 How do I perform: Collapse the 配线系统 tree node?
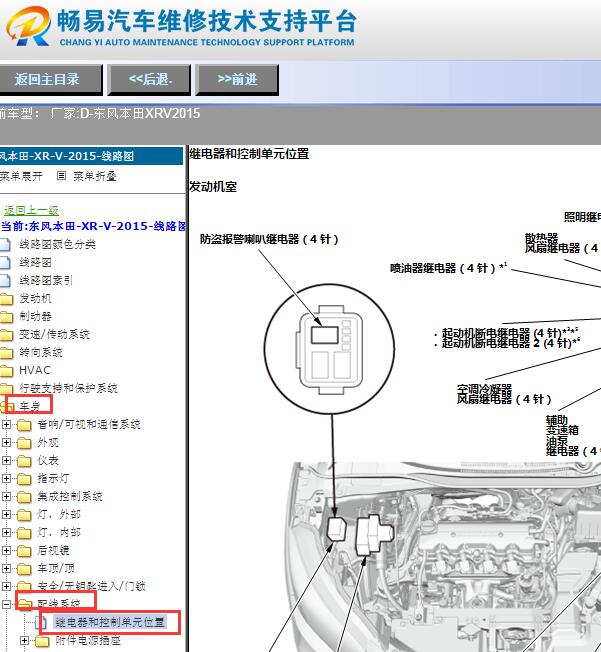(x=6, y=604)
